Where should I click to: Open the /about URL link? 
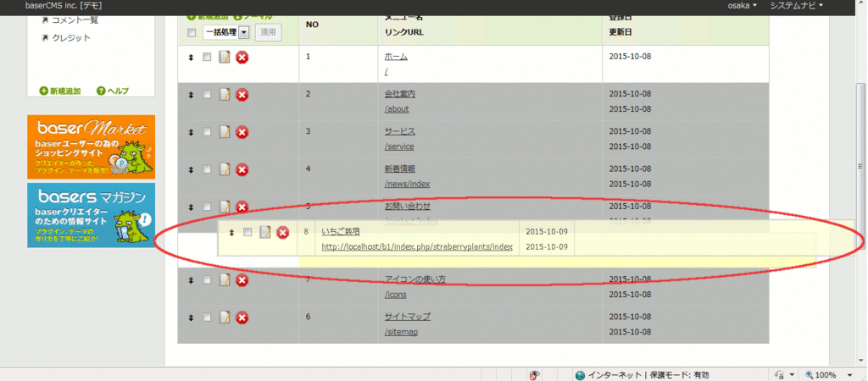click(397, 109)
